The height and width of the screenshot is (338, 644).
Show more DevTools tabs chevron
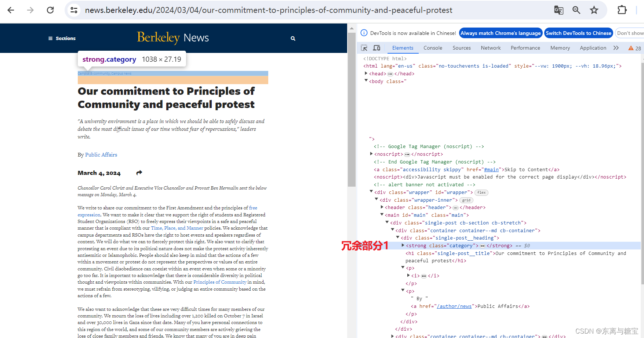point(616,48)
